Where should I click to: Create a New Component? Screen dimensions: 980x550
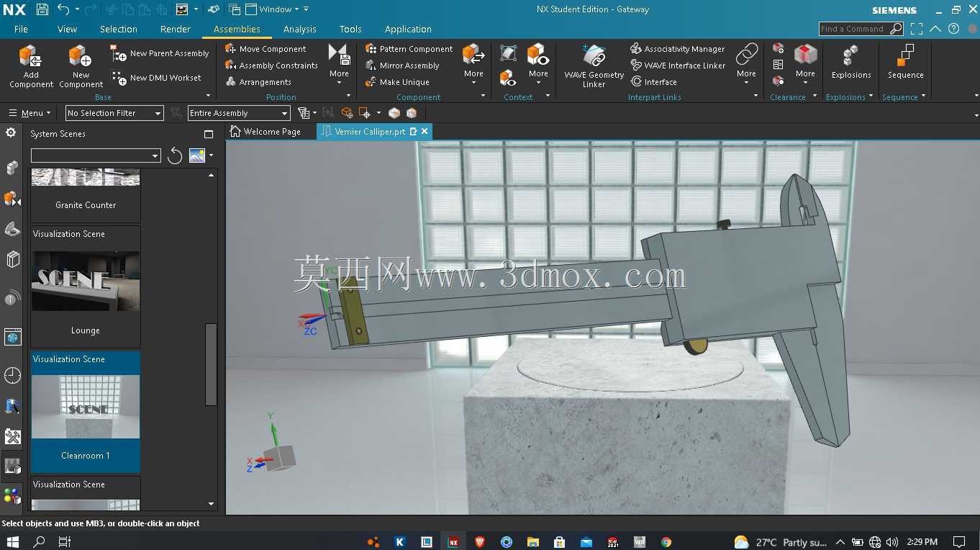tap(81, 66)
